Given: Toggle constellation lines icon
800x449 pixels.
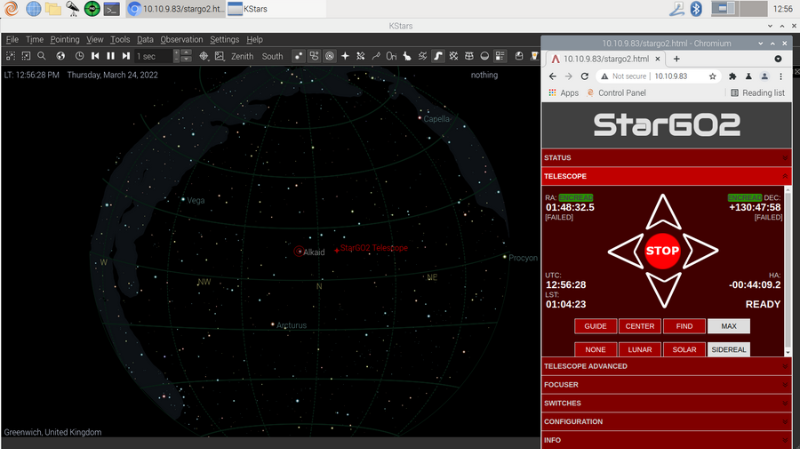Looking at the screenshot, I should [376, 56].
